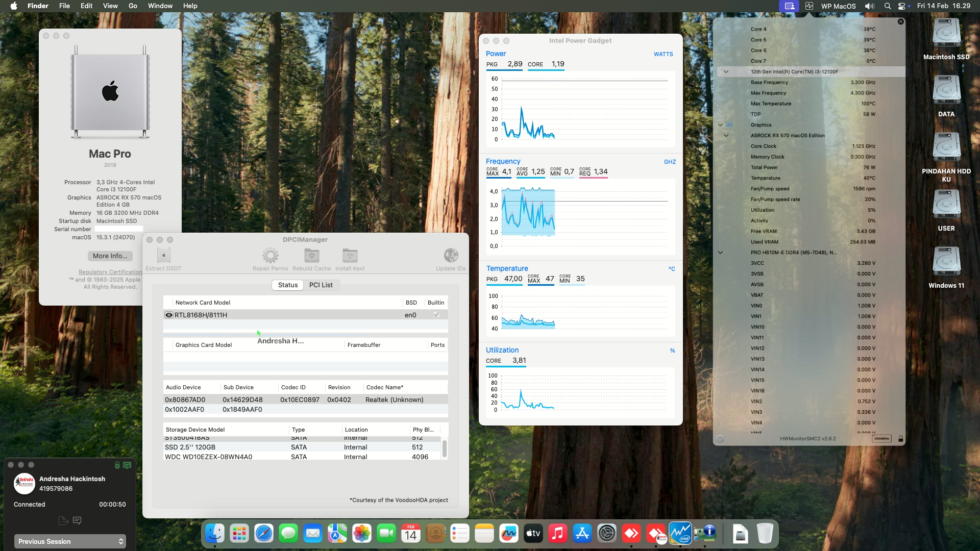Viewport: 980px width, 551px height.
Task: Click the More Info... button
Action: tap(109, 256)
